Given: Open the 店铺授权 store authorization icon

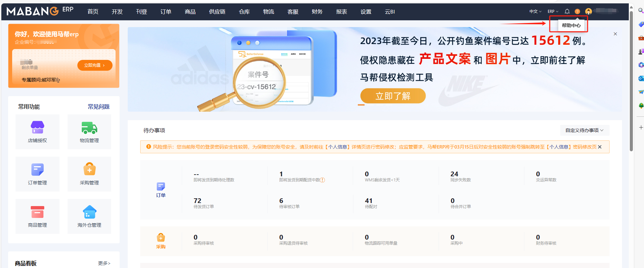Looking at the screenshot, I should pyautogui.click(x=38, y=127).
